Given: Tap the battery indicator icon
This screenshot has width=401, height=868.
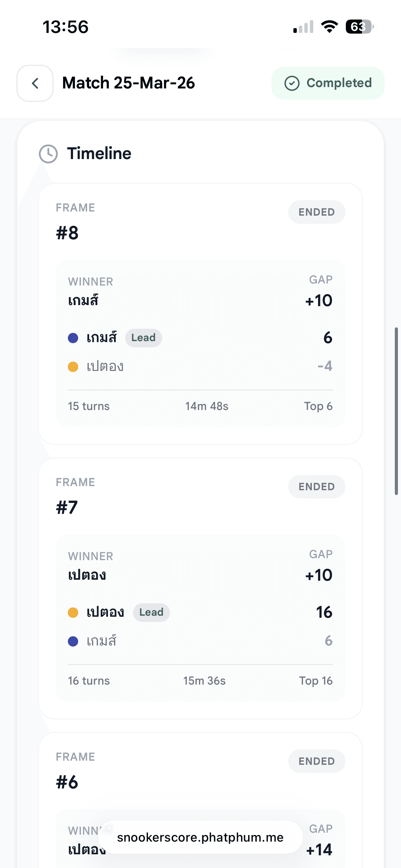Looking at the screenshot, I should coord(359,27).
